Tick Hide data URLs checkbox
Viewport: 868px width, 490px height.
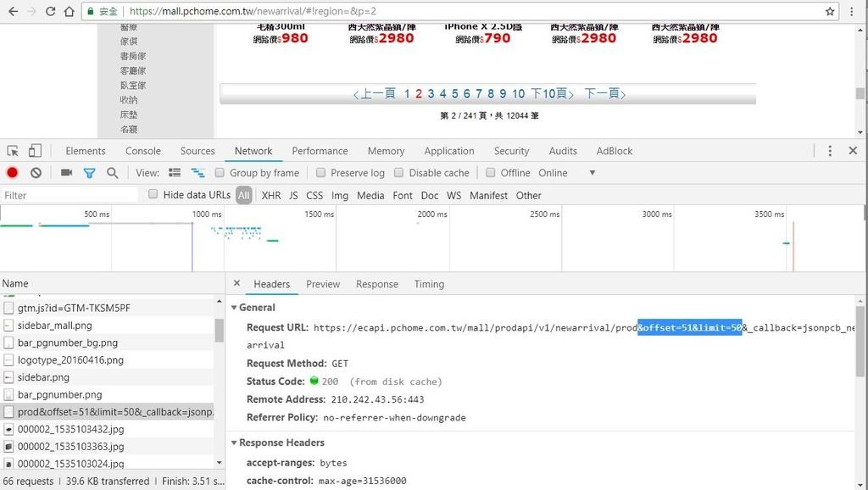[153, 194]
